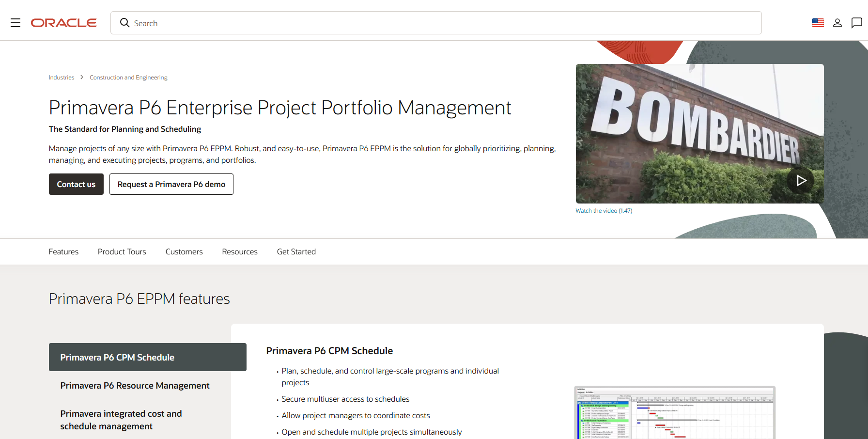Go to Industries breadcrumb
This screenshot has width=868, height=439.
point(62,78)
